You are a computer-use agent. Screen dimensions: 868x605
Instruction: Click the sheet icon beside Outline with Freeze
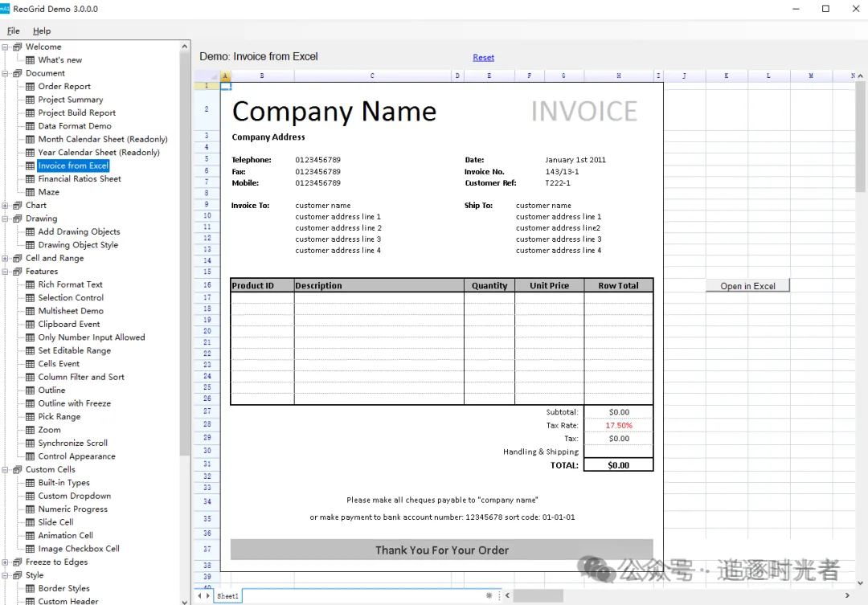coord(31,403)
